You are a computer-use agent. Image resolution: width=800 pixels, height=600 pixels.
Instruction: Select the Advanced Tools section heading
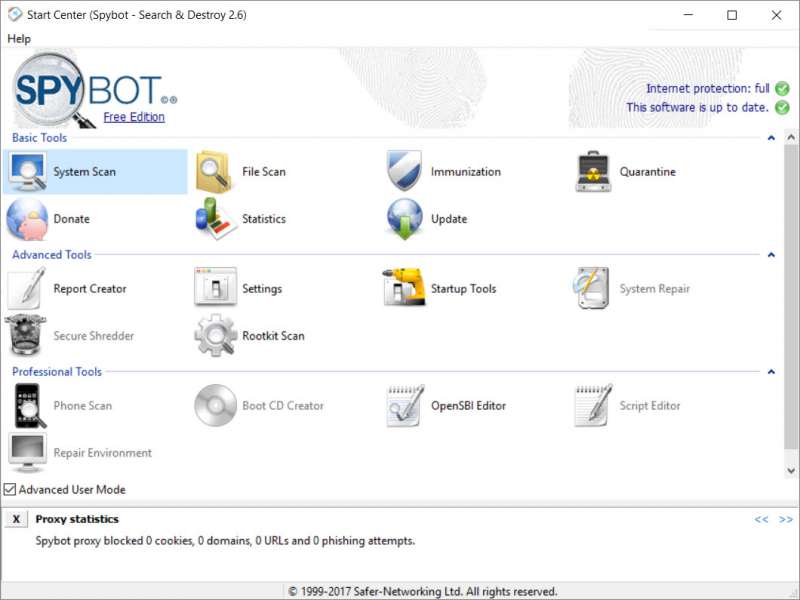52,255
